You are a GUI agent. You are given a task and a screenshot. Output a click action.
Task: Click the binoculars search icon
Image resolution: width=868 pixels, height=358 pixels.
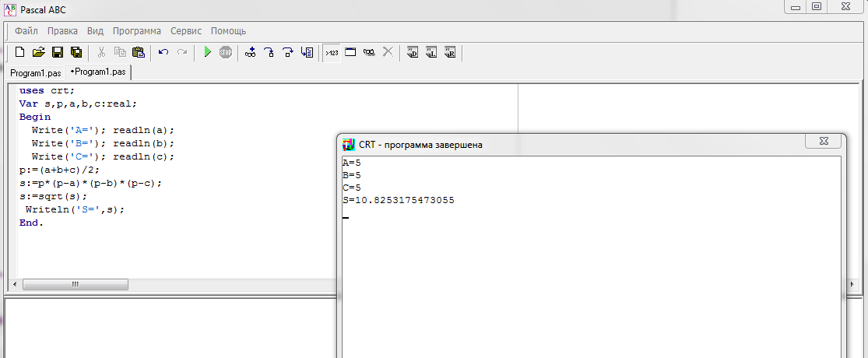(x=369, y=52)
